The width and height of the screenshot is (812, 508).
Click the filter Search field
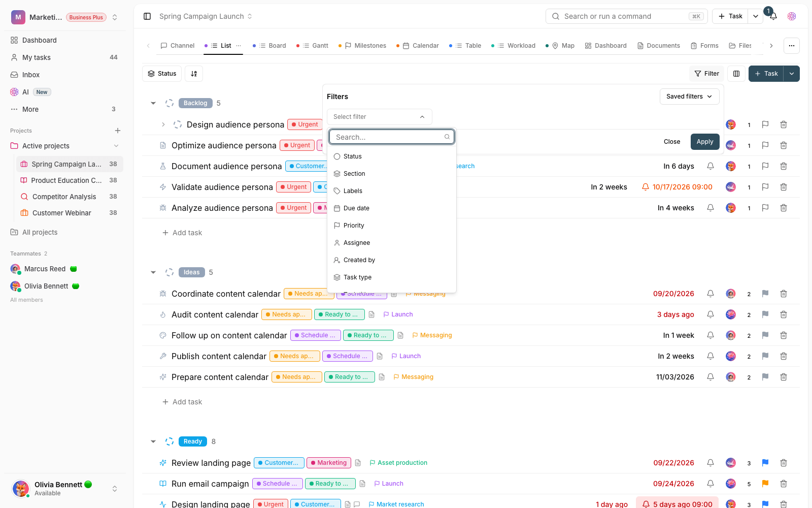(x=392, y=137)
